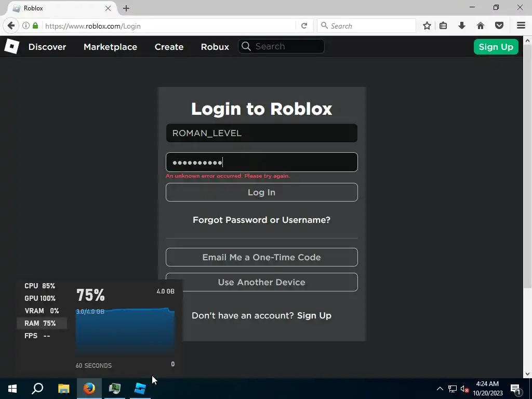Reload the page with refresh icon
Viewport: 532px width, 399px height.
[x=304, y=26]
